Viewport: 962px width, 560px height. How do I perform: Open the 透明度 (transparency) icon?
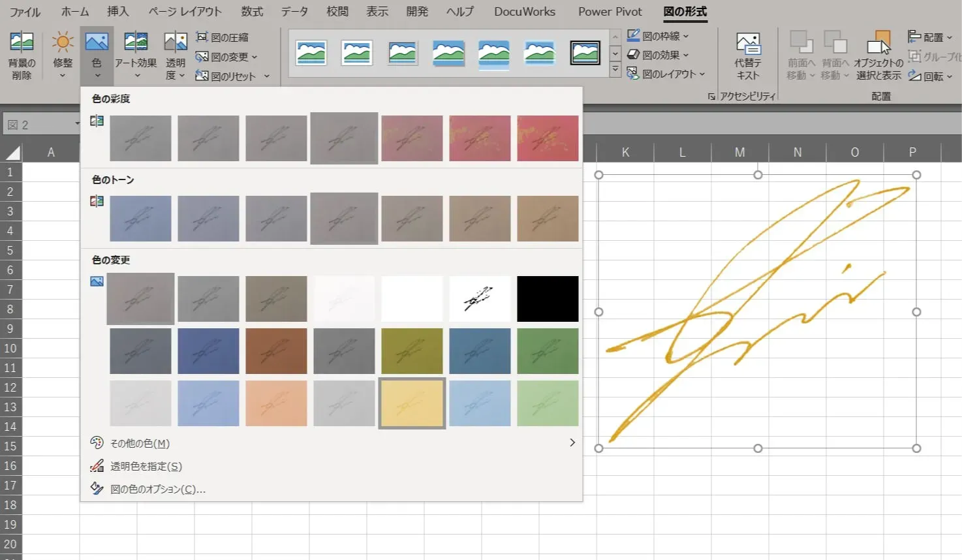pyautogui.click(x=176, y=43)
